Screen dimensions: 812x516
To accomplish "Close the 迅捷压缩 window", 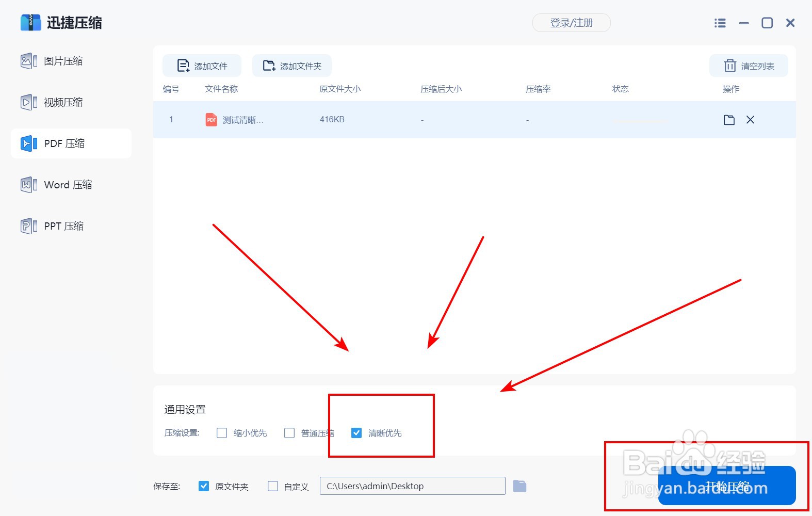I will (x=790, y=23).
